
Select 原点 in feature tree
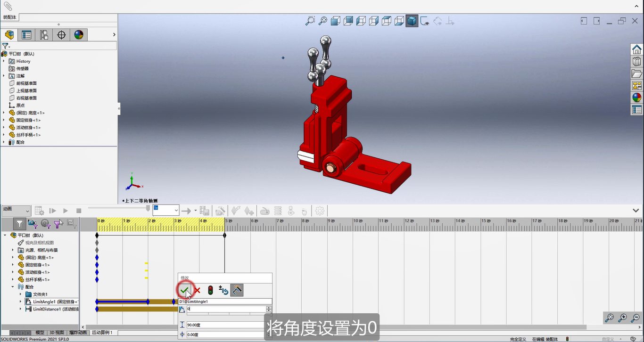[x=21, y=106]
